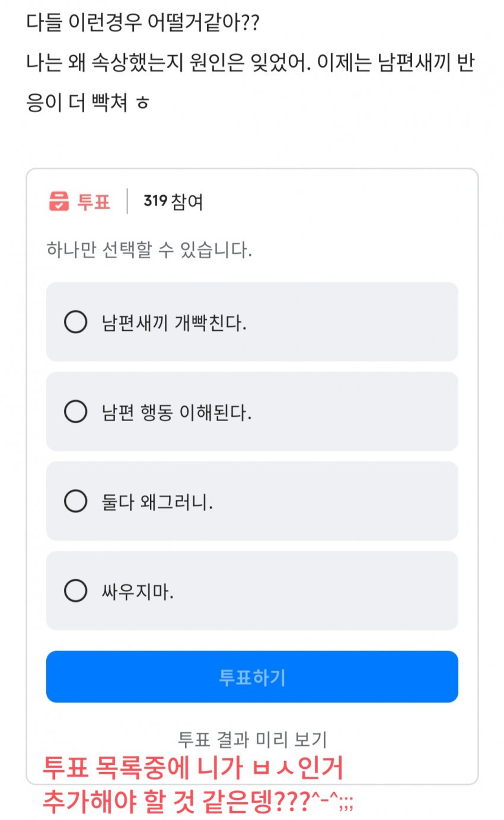The image size is (504, 820).
Task: Tap the 남편 행동 이해된다. option text
Action: (x=177, y=413)
